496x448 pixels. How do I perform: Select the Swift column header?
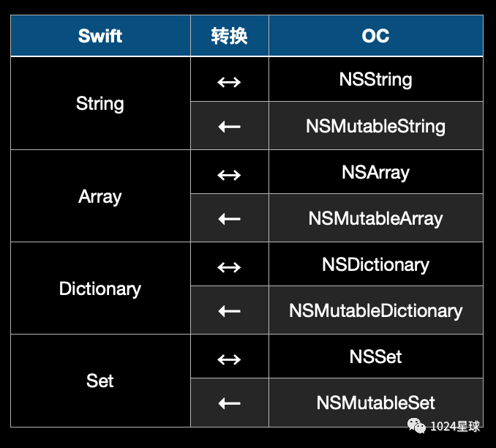(100, 36)
